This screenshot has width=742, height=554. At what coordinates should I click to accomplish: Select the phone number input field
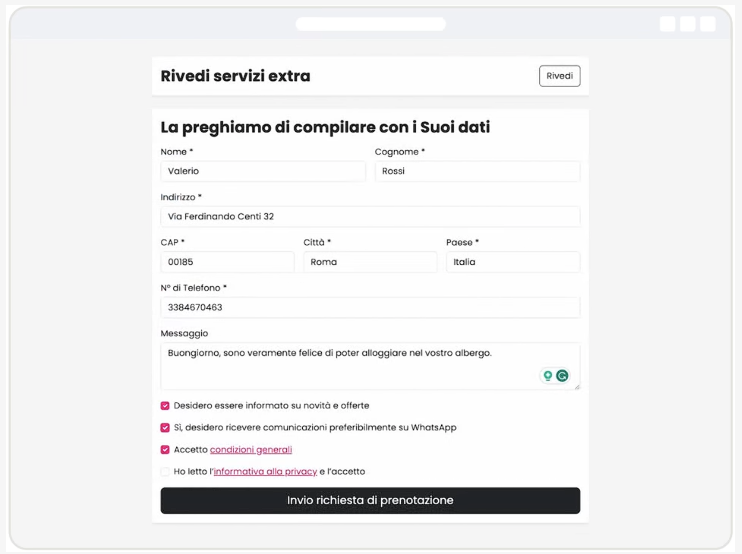(370, 308)
